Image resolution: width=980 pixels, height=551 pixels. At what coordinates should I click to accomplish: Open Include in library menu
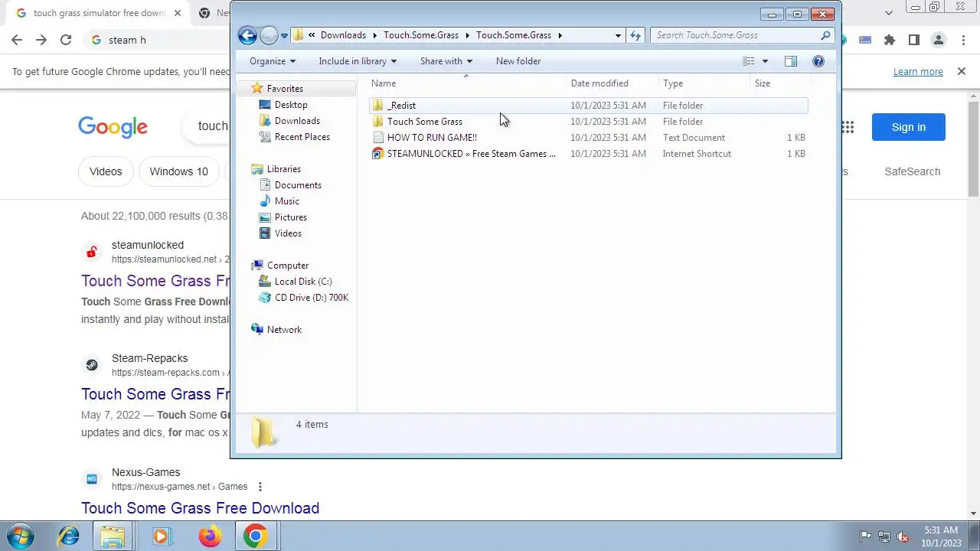(358, 61)
